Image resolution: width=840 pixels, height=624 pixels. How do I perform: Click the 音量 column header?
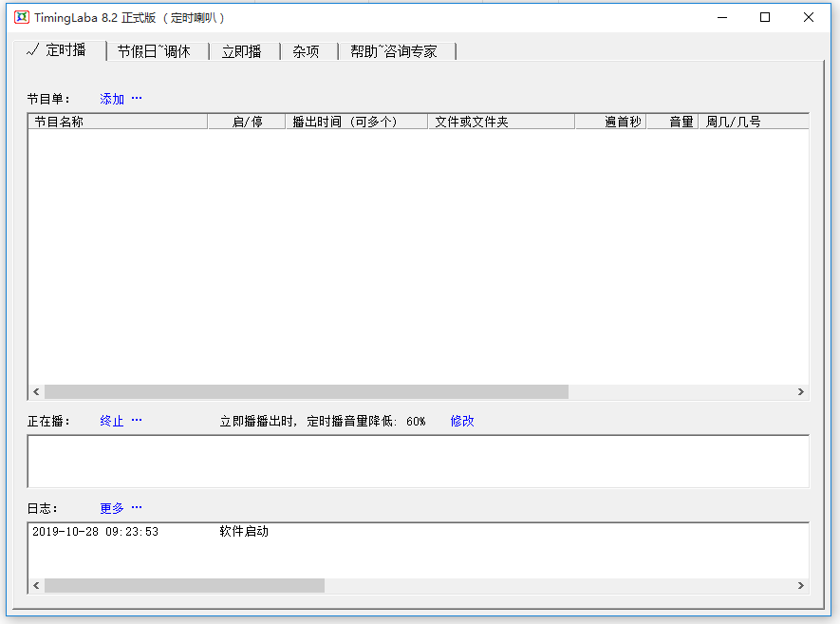pyautogui.click(x=673, y=122)
